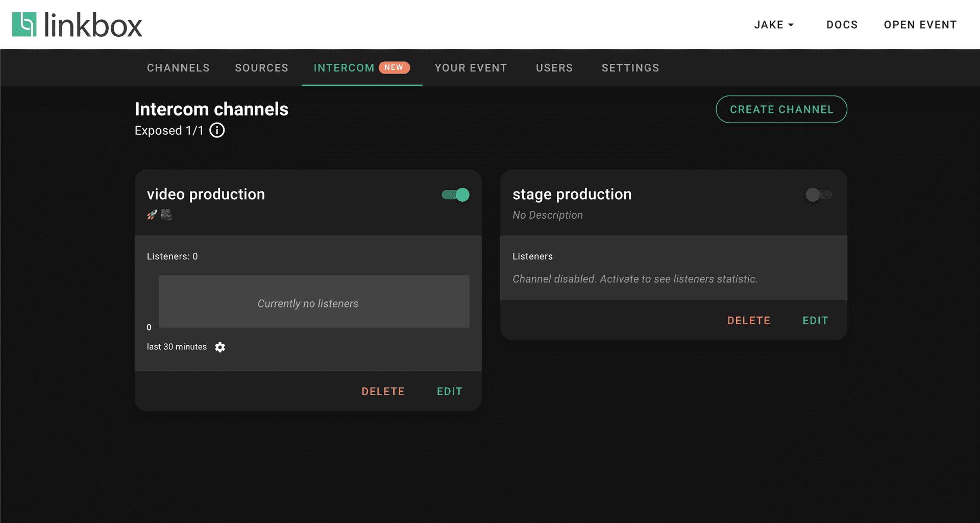Open the Docs link
Screen dimensions: 980x523
pos(842,25)
